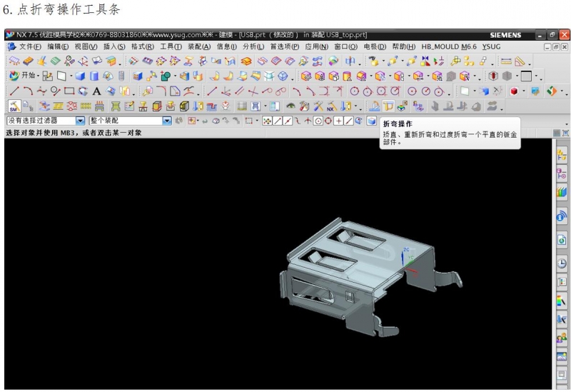Open the 装配(A) menu
The image size is (571, 392).
[x=199, y=46]
